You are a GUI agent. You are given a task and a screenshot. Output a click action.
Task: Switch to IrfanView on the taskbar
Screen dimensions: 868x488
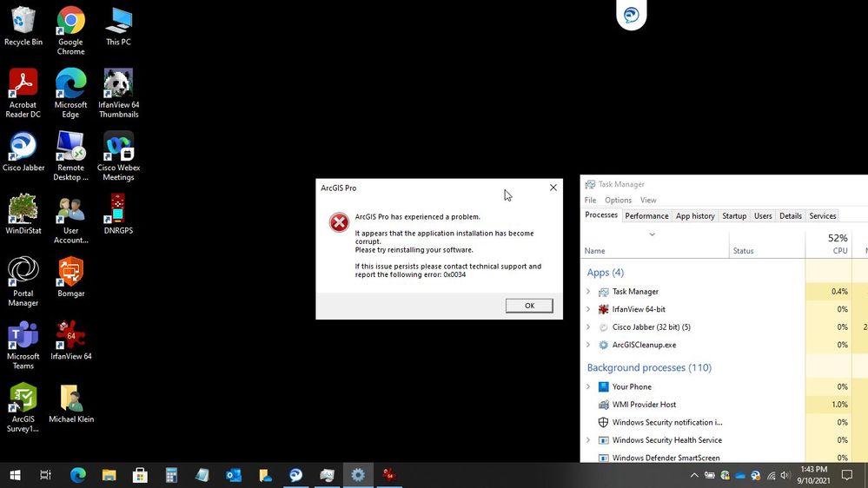pos(389,475)
